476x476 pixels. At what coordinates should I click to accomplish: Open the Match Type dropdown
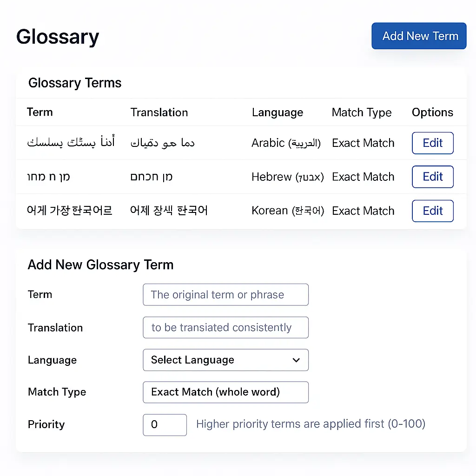click(225, 392)
